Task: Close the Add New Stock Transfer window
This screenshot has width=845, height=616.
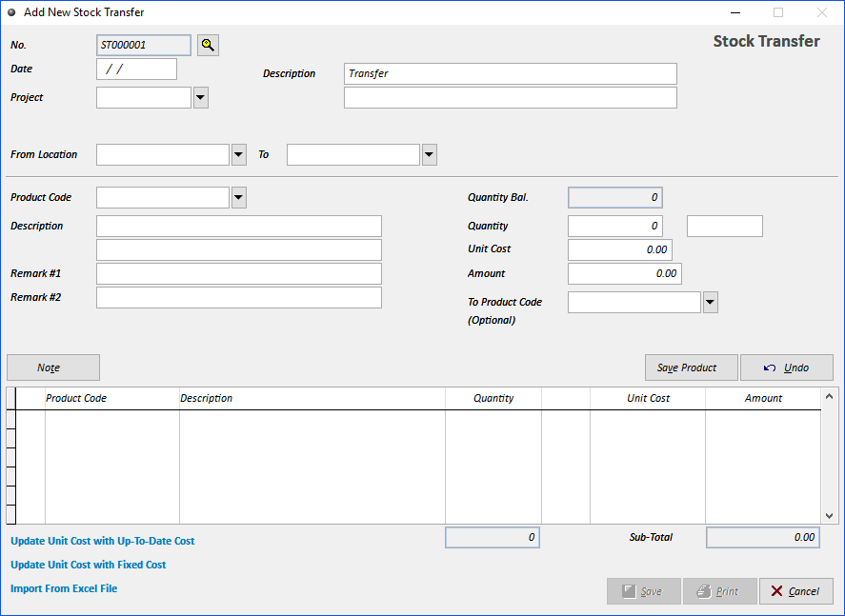Action: [822, 12]
